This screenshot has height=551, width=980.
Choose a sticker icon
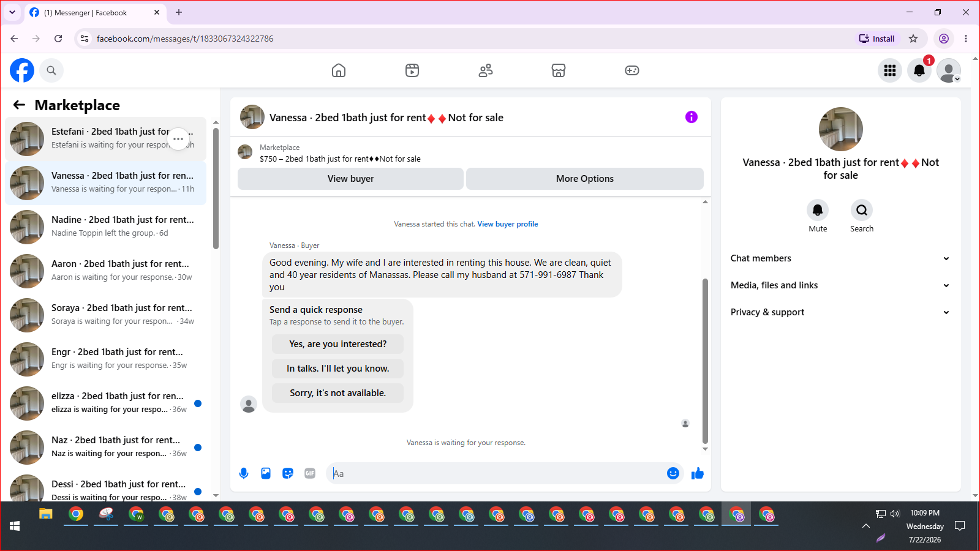(288, 473)
